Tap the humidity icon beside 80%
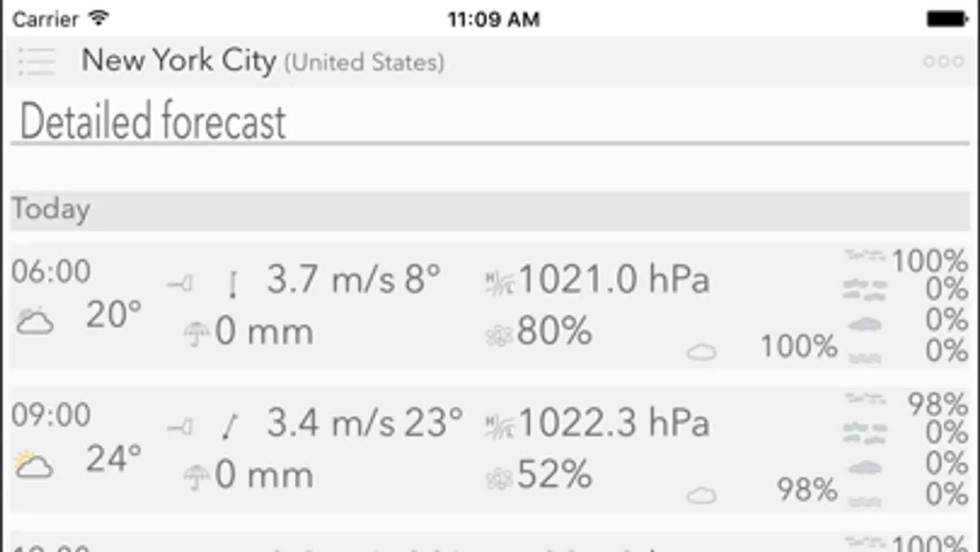The height and width of the screenshot is (552, 980). coord(499,335)
